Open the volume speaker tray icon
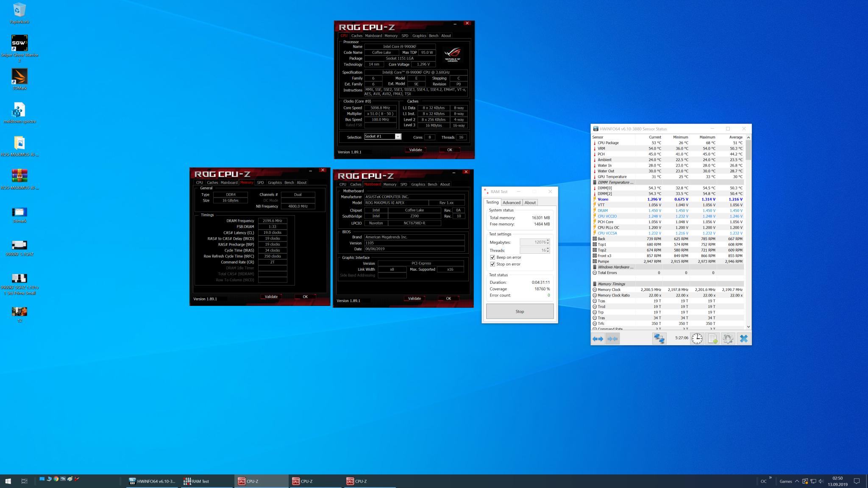Image resolution: width=868 pixels, height=488 pixels. pos(821,481)
